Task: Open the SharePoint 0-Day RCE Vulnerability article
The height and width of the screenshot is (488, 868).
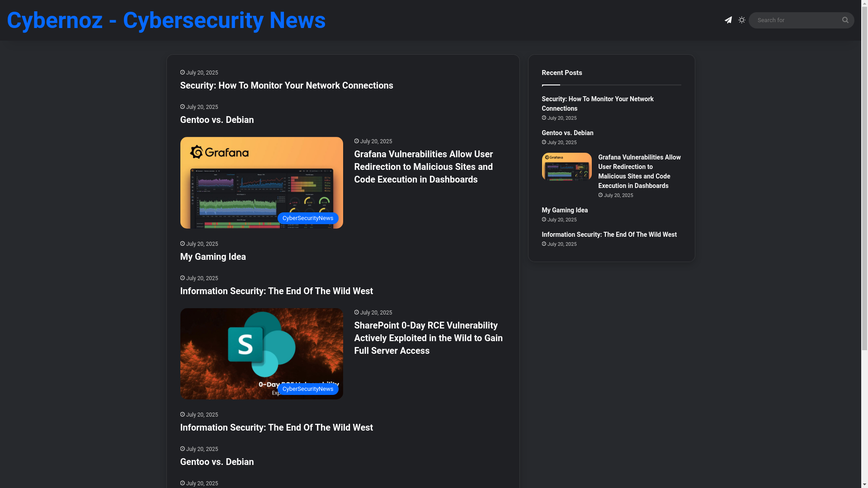Action: click(x=429, y=338)
